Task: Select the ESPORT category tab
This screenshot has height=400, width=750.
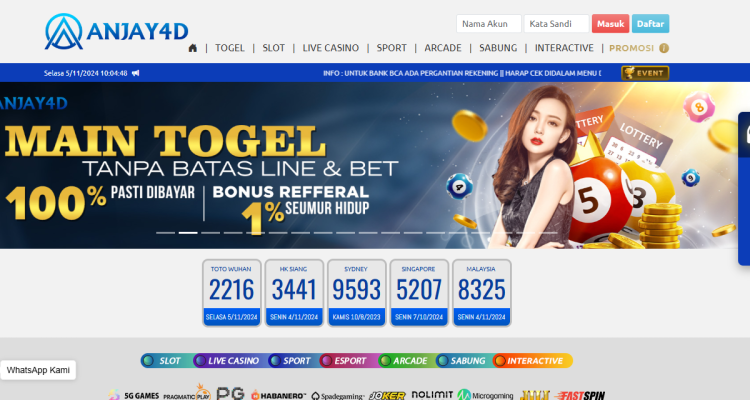Action: point(344,360)
